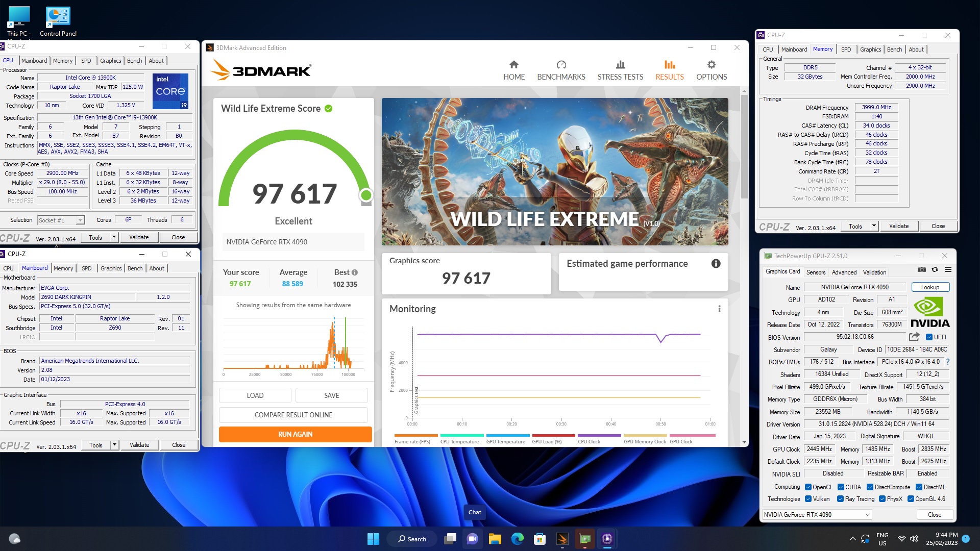The image size is (980, 551).
Task: Click the GPU Clock legend swatch
Action: pos(693,436)
